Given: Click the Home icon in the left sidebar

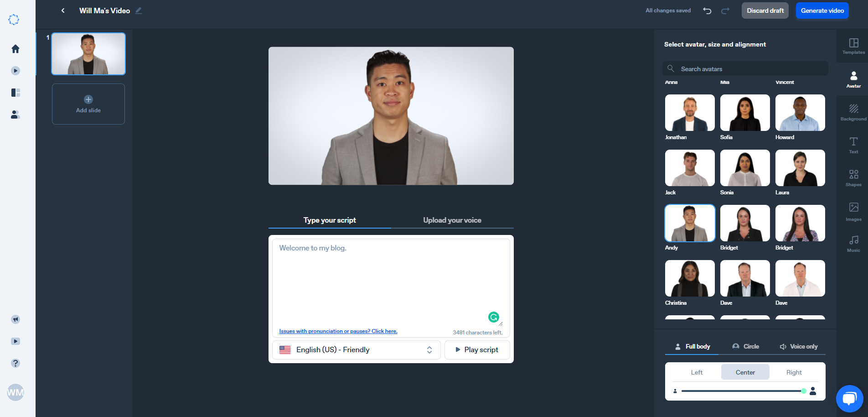Looking at the screenshot, I should [x=15, y=49].
